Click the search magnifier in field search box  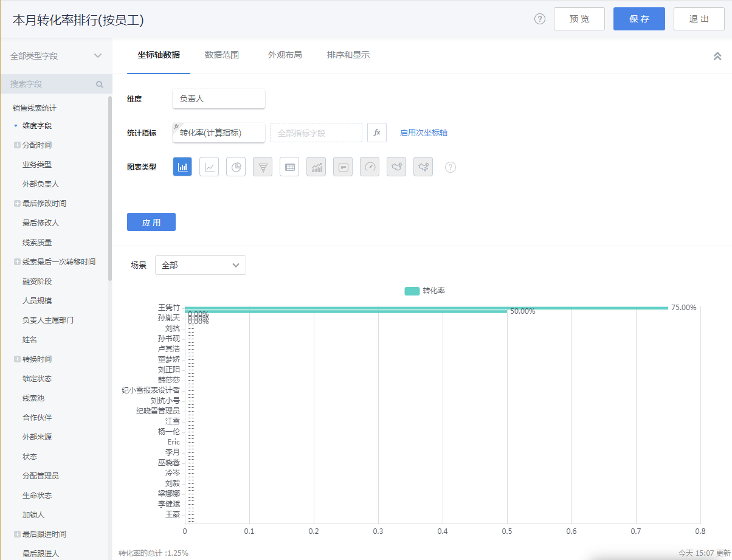pos(100,85)
